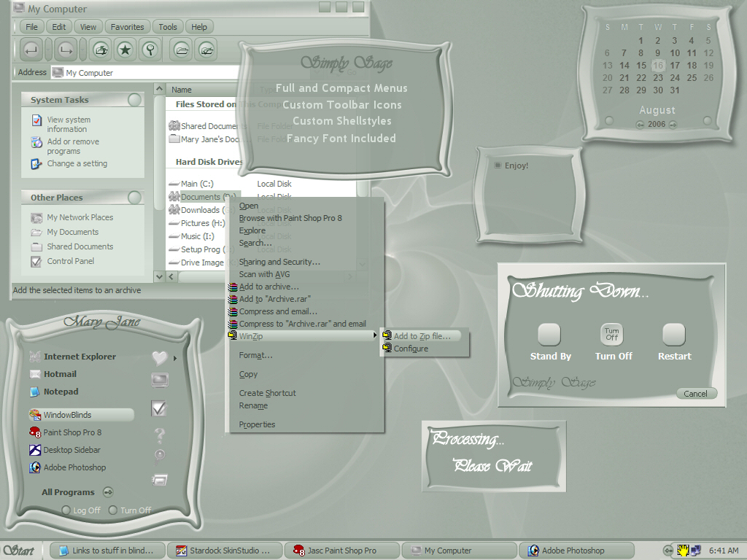The width and height of the screenshot is (747, 560).
Task: Switch to Stardock SkinStudio taskbar button
Action: [x=224, y=551]
